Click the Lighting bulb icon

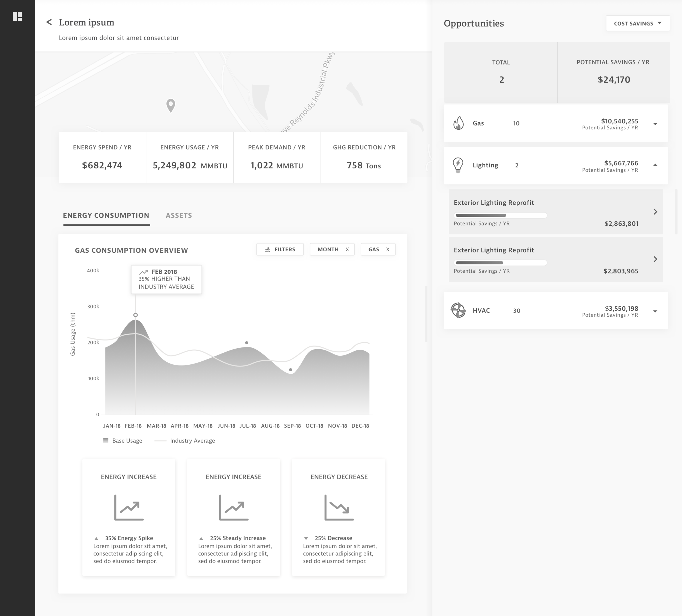pyautogui.click(x=458, y=165)
